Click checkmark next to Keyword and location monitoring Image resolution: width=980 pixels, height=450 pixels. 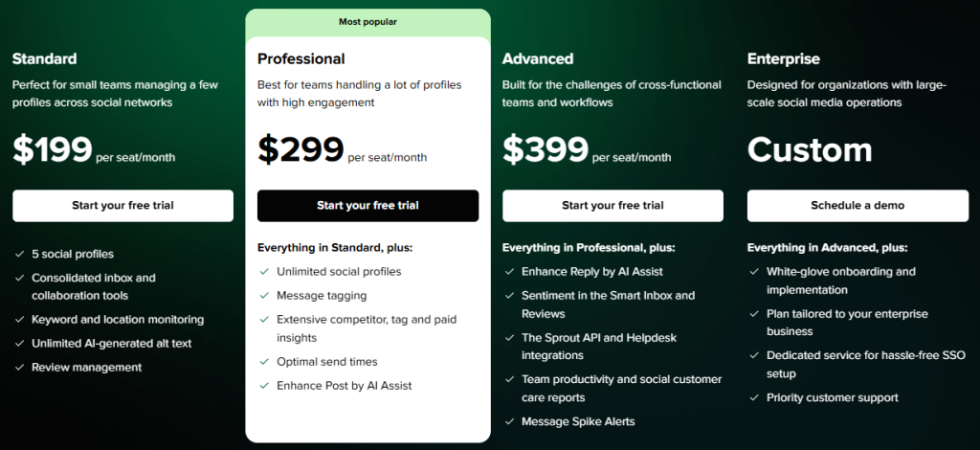point(20,320)
